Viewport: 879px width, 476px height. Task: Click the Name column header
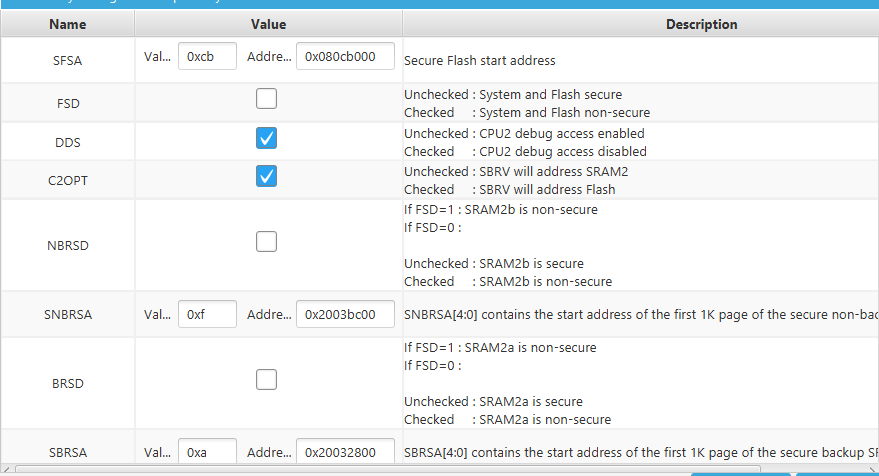(x=67, y=24)
